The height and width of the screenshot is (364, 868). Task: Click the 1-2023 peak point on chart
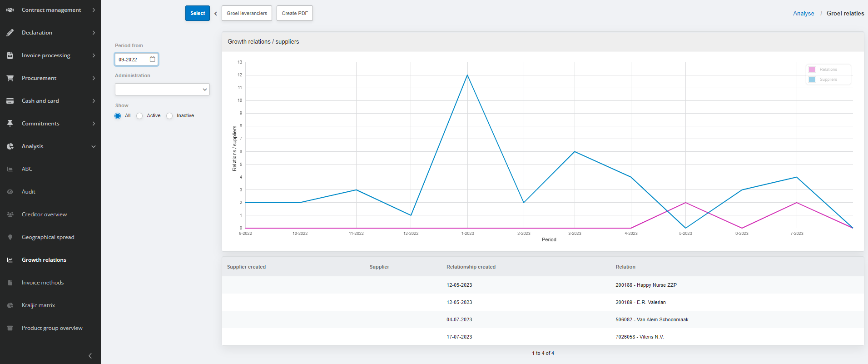pos(467,75)
